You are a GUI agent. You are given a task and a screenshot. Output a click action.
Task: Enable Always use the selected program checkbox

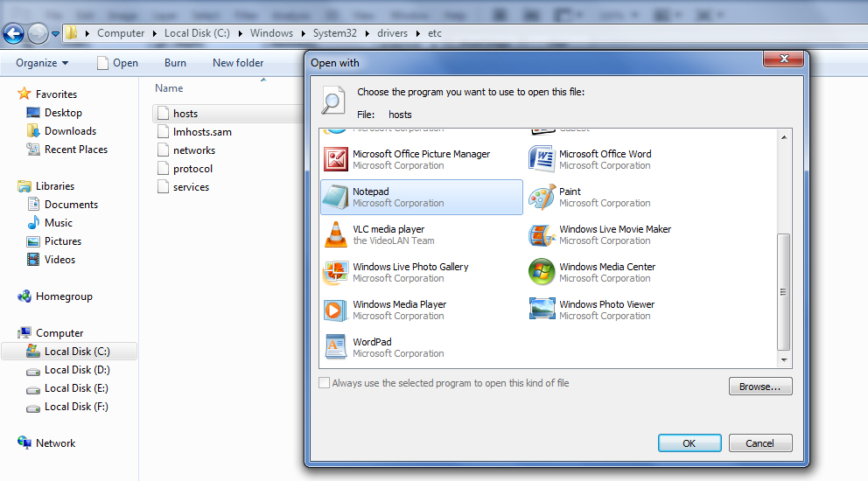pos(325,383)
